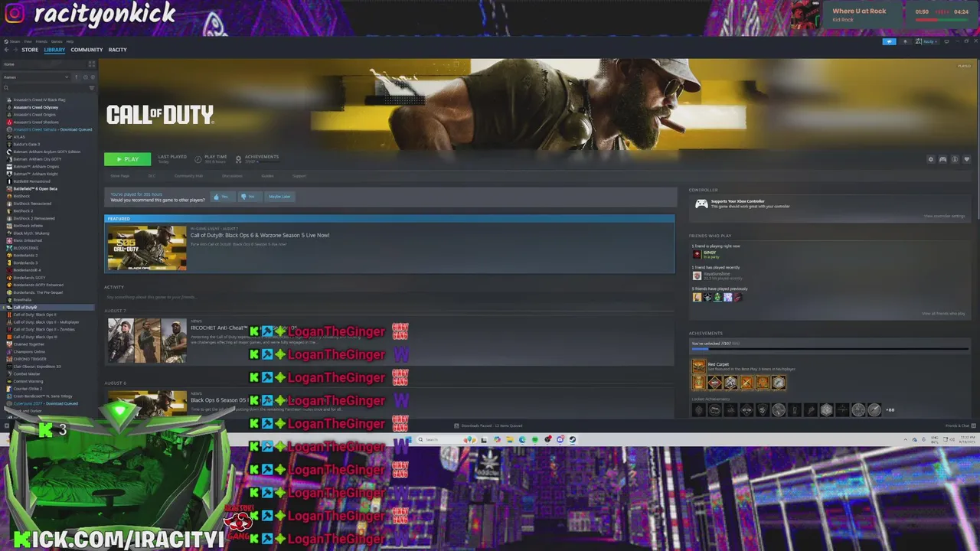Click the activity post input field

389,297
